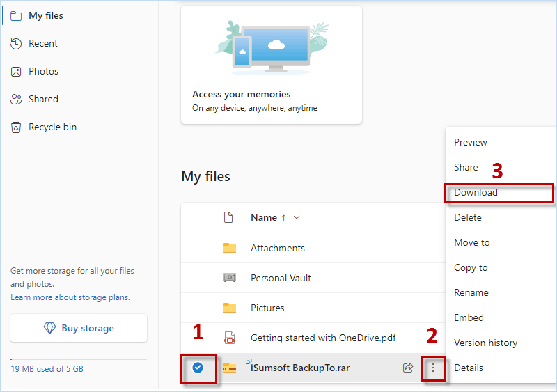Click the storage usage progress bar
557x392 pixels.
(x=79, y=359)
